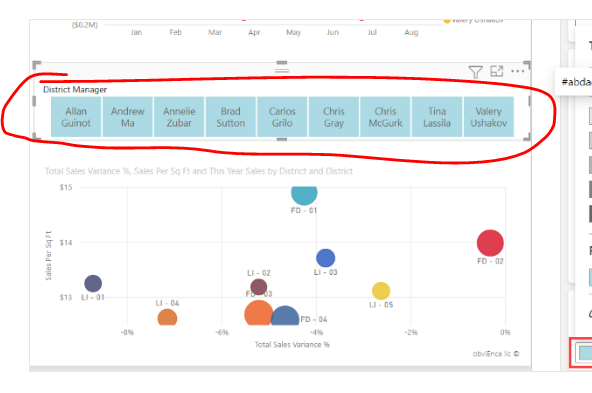Filter by Chris McGurk
Image resolution: width=592 pixels, height=393 pixels.
click(385, 117)
